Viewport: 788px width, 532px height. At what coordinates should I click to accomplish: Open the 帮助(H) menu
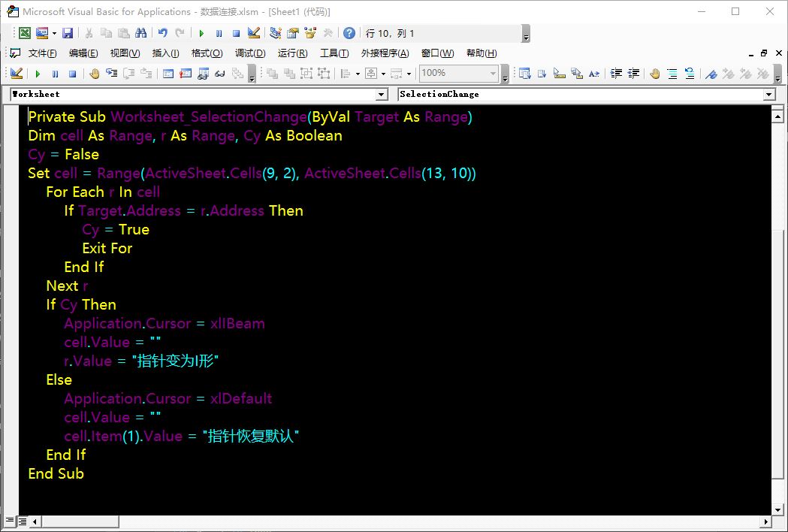click(x=482, y=53)
